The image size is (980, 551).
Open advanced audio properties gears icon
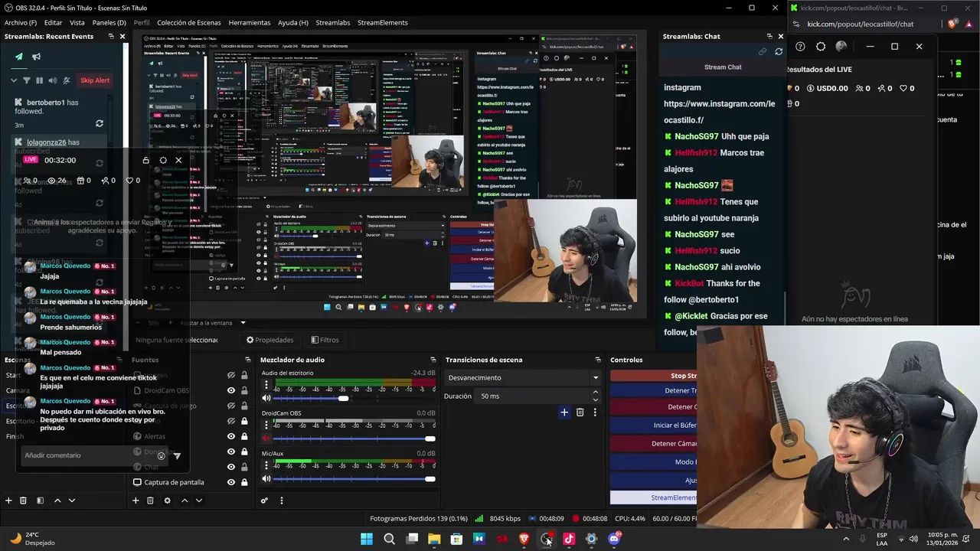(264, 500)
